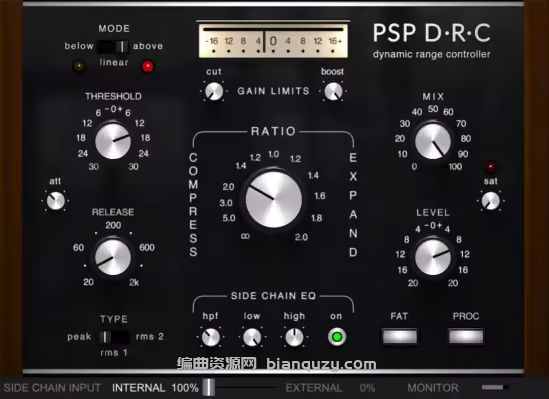Toggle the MODE below/above switch

pyautogui.click(x=113, y=46)
